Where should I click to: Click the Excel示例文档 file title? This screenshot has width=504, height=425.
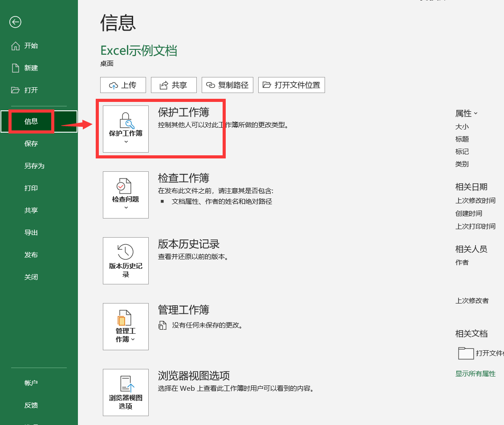(x=139, y=50)
